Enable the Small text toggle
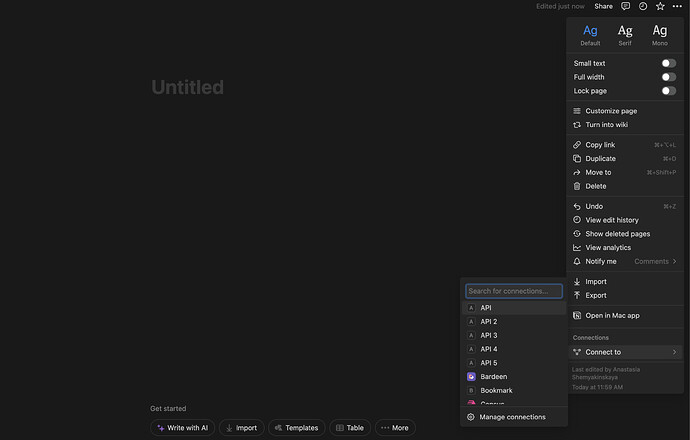 [x=669, y=63]
